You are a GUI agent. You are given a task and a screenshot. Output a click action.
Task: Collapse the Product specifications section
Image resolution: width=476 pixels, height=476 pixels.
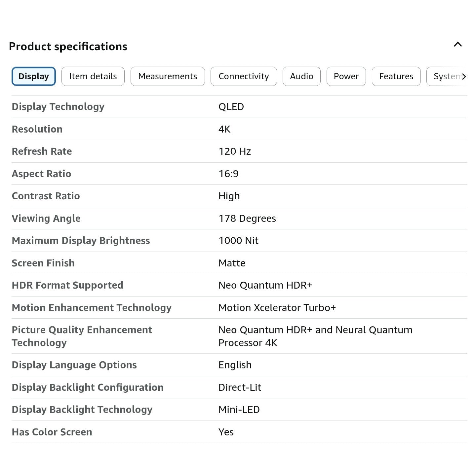click(457, 45)
